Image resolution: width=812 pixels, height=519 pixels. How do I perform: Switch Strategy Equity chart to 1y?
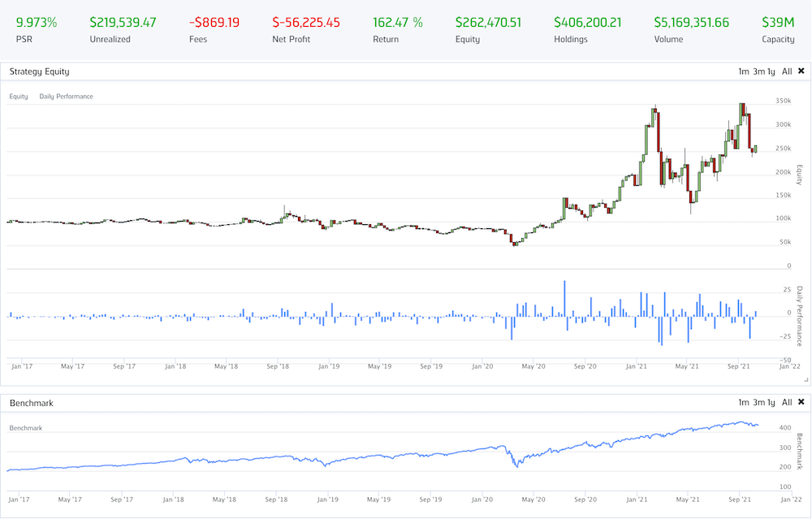point(771,71)
